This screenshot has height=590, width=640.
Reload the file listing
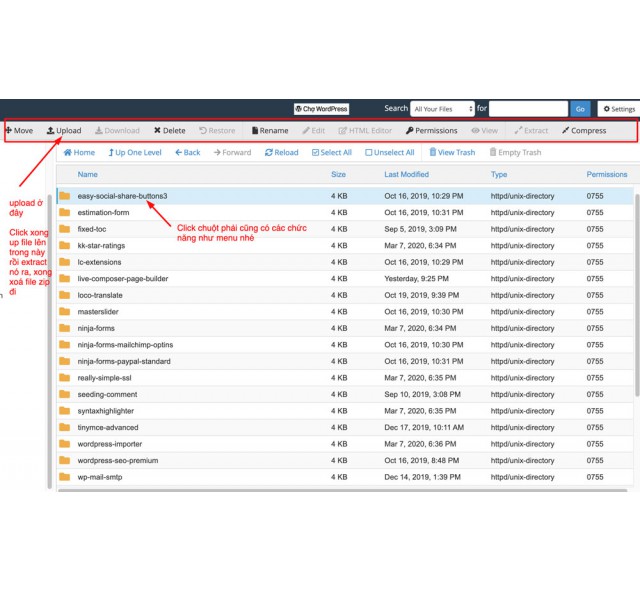pyautogui.click(x=282, y=153)
